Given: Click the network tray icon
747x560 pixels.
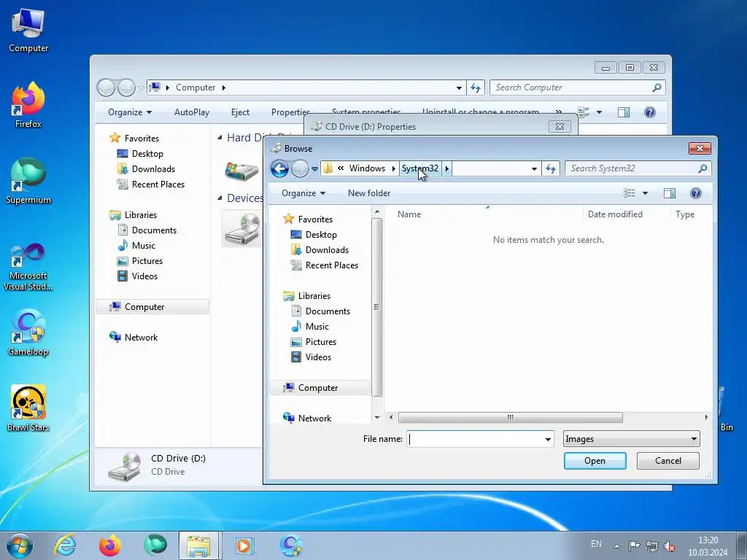Looking at the screenshot, I should (x=652, y=545).
